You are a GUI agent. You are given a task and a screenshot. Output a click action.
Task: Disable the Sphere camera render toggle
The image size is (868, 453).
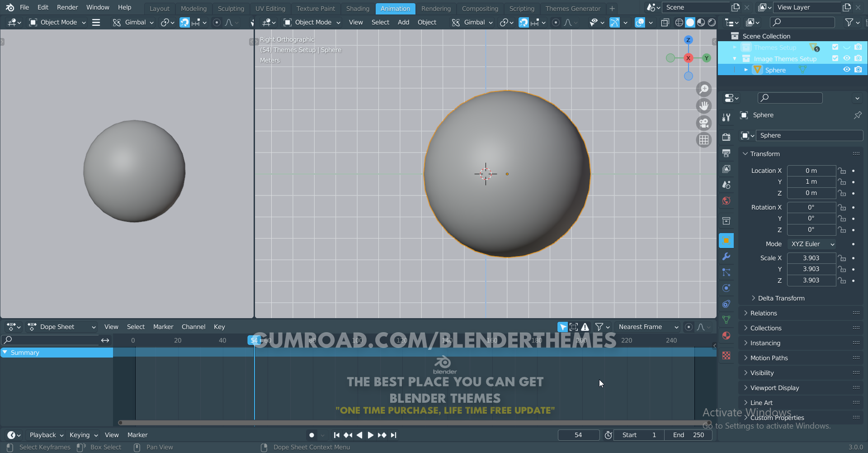859,69
